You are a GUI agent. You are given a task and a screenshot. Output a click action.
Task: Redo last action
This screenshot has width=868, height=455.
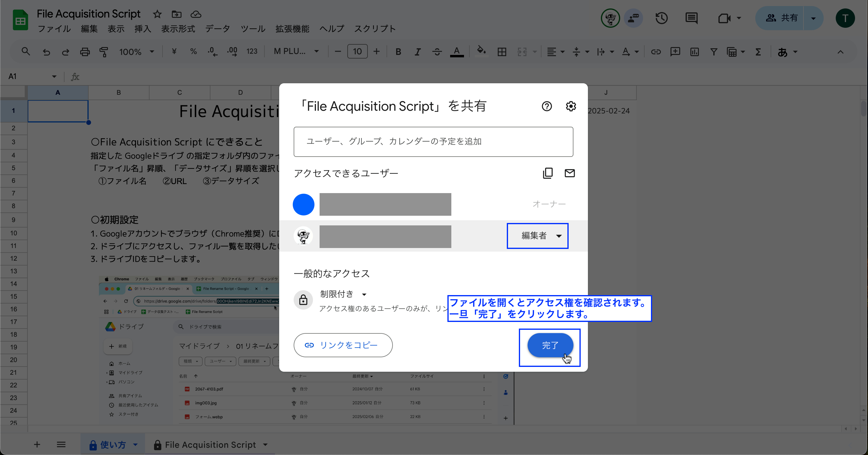(65, 52)
